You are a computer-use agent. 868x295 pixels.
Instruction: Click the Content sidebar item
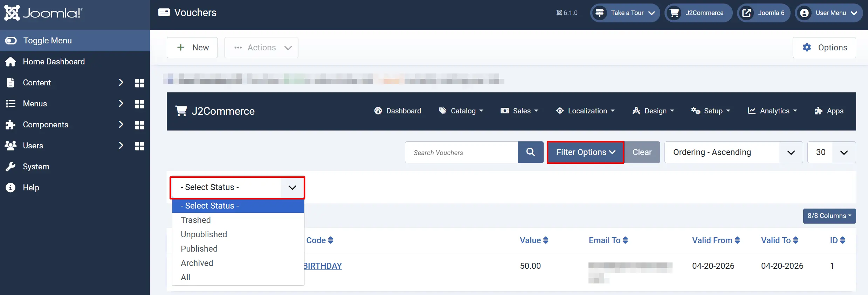[x=37, y=83]
